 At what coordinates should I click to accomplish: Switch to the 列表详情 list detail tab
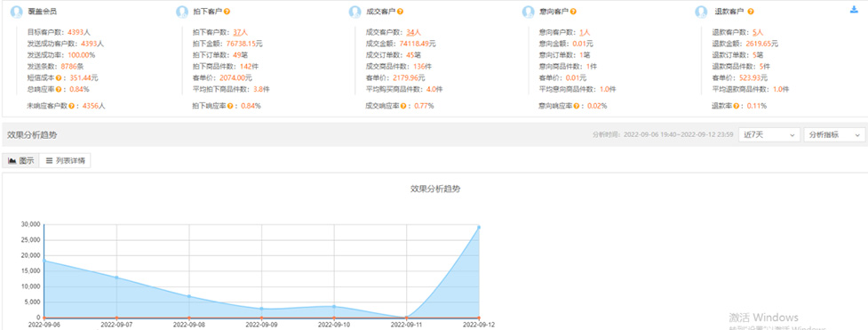click(66, 161)
